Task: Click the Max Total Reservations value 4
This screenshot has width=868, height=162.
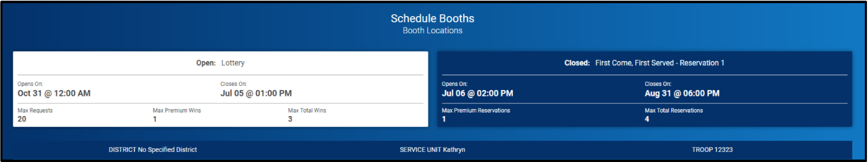Action: 647,119
